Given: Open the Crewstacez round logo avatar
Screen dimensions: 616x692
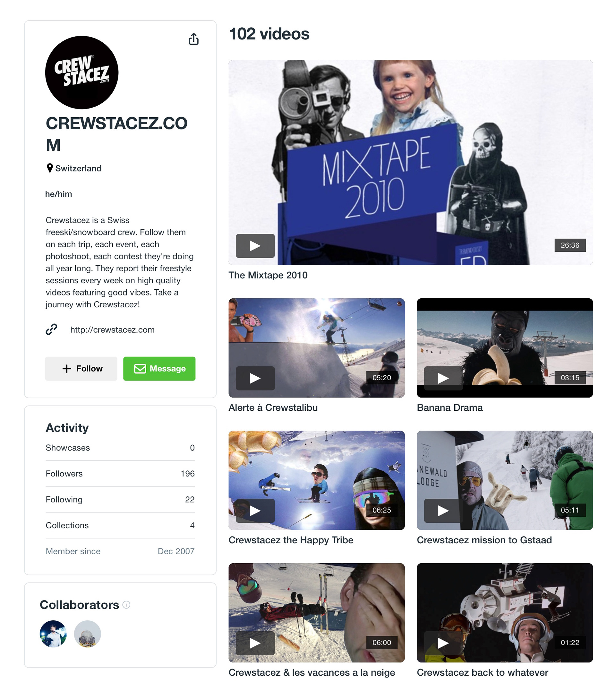Looking at the screenshot, I should click(81, 73).
